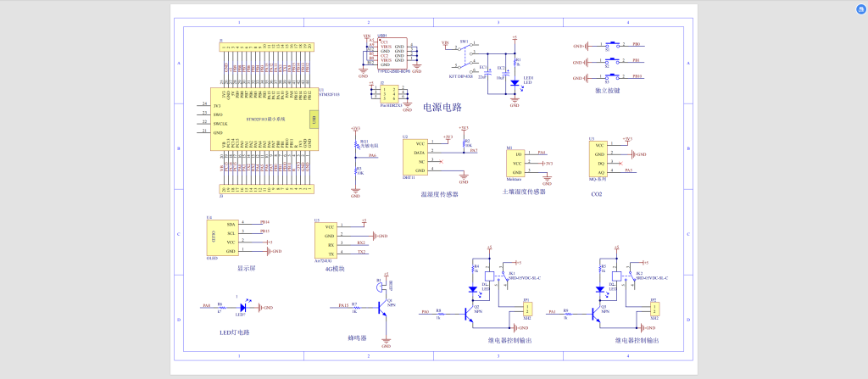This screenshot has height=379, width=868.
Task: Click the 电源电路 section title
Action: tap(442, 108)
